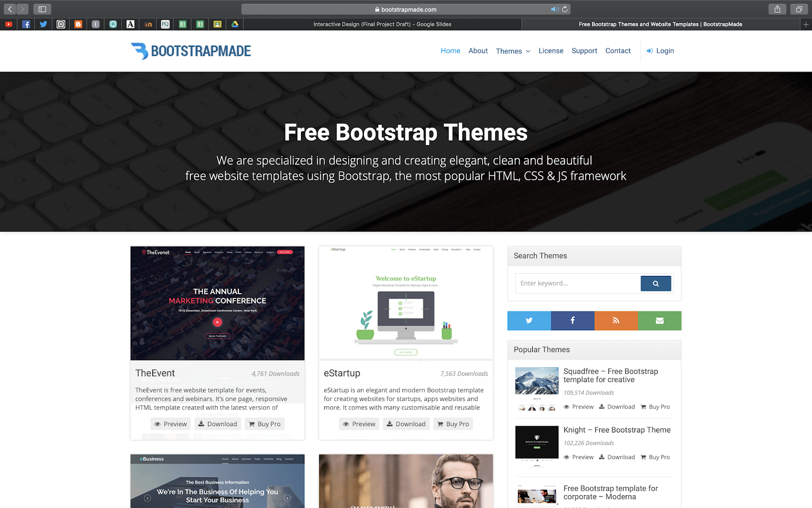Open the RSS feed link
The height and width of the screenshot is (508, 812).
tap(616, 321)
